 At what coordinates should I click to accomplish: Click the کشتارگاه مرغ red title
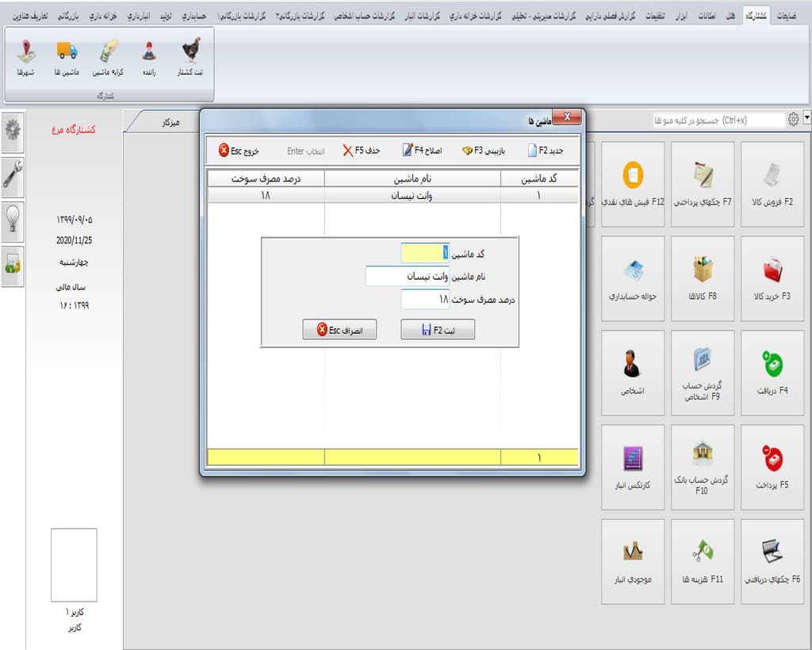[x=74, y=129]
